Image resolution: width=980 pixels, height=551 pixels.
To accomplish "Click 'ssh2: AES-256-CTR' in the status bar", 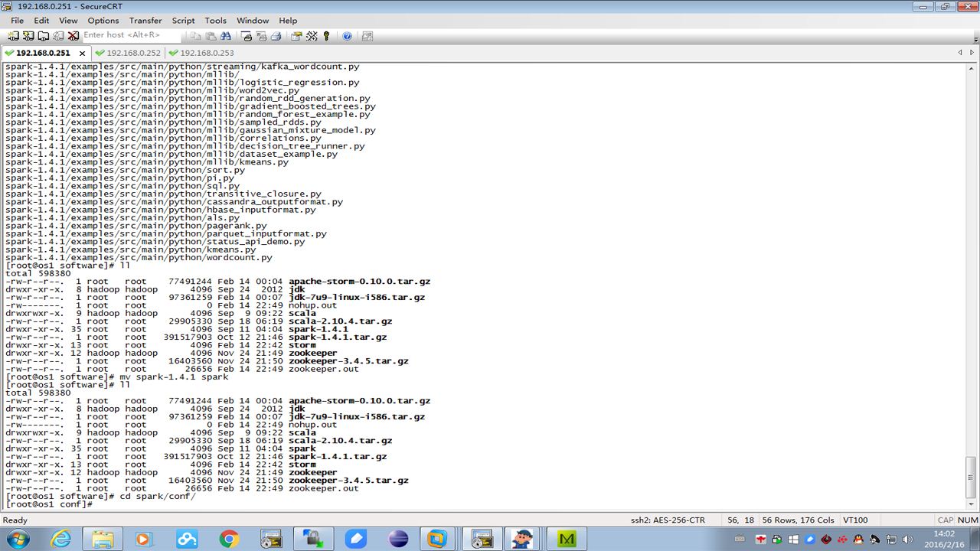I will [668, 520].
